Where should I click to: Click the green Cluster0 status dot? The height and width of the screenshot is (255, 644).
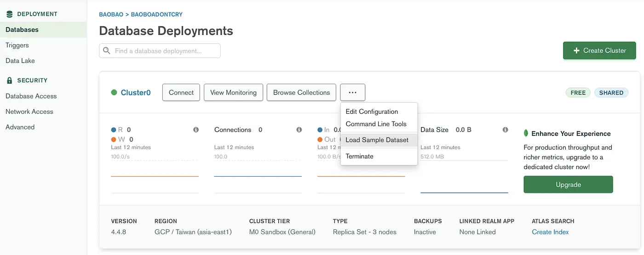pos(114,93)
